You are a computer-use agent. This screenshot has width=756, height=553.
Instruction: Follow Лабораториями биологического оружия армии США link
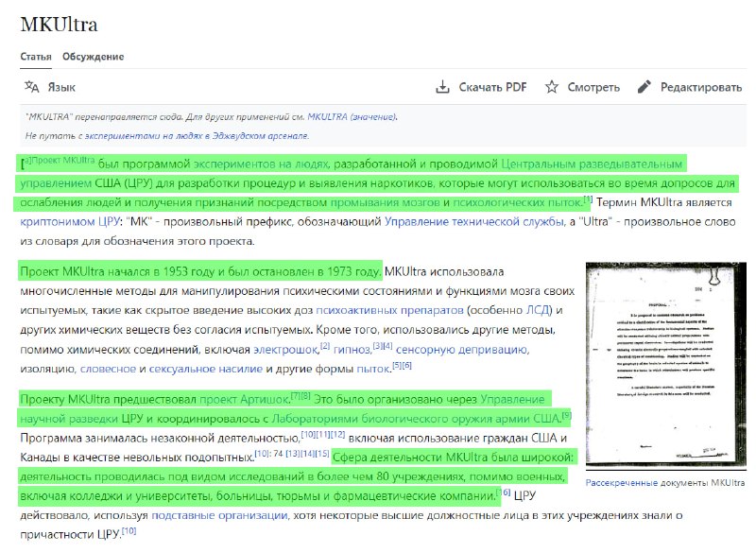pos(416,419)
